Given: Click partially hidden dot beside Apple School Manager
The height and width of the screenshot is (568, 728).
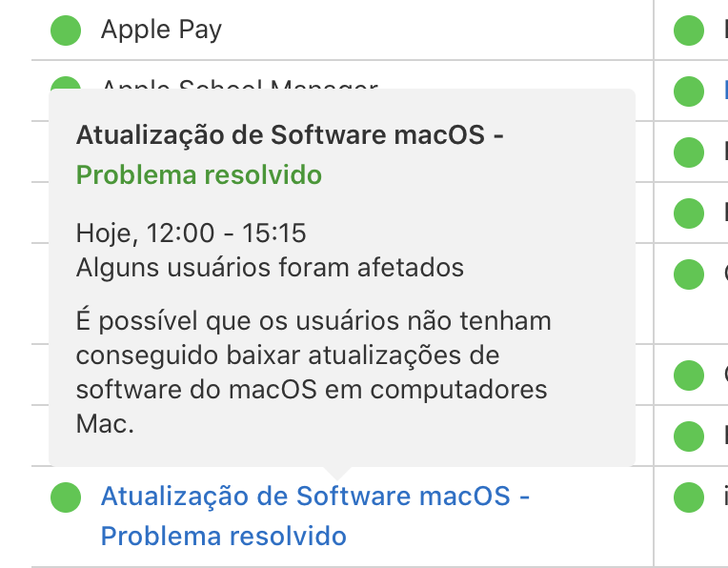Looking at the screenshot, I should 65,84.
